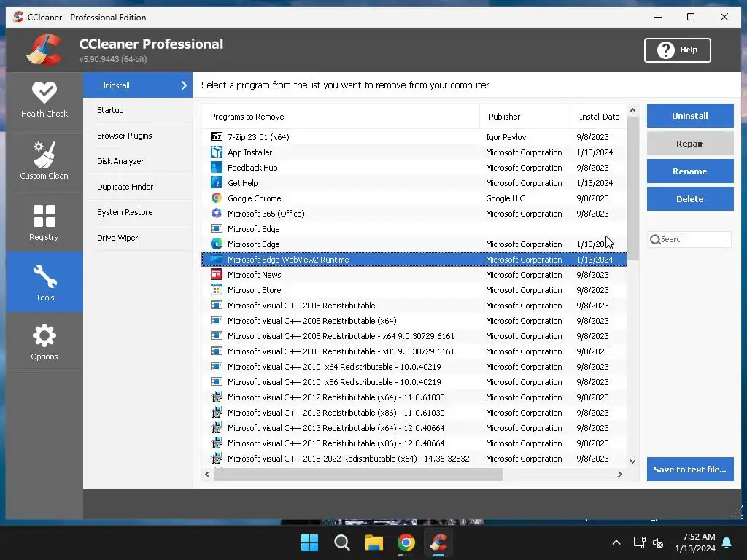The image size is (747, 560).
Task: Click the horizontal scrollbar thumb
Action: (x=357, y=474)
